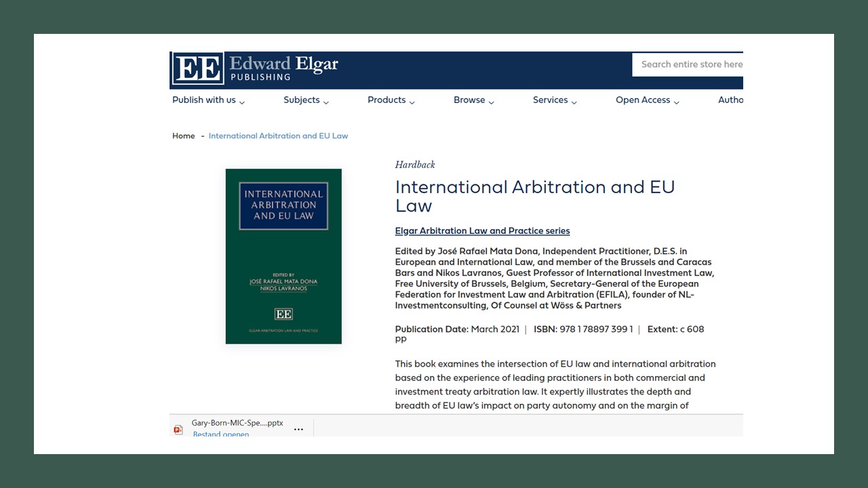Expand the Products menu
The width and height of the screenshot is (868, 488).
391,100
